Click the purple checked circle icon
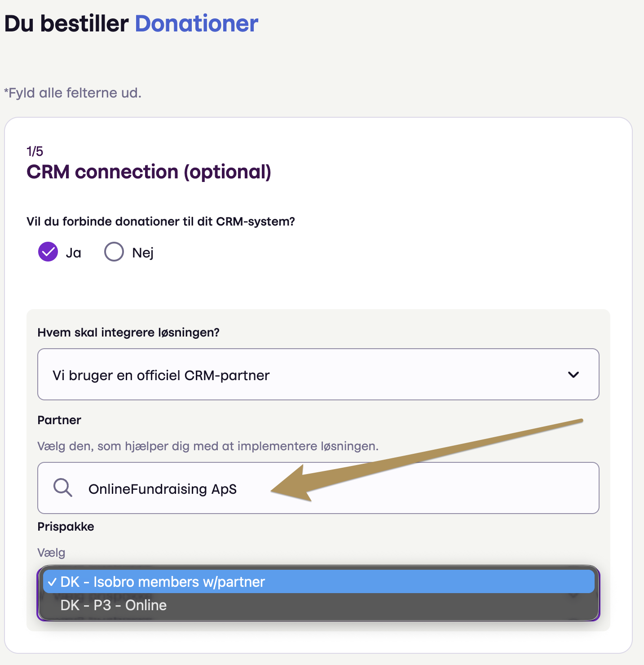The image size is (644, 665). point(48,252)
